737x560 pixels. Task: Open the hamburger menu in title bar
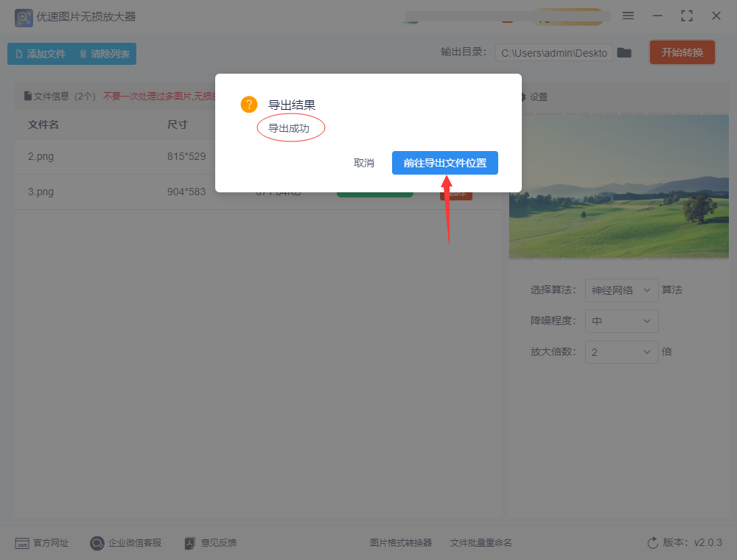tap(628, 15)
